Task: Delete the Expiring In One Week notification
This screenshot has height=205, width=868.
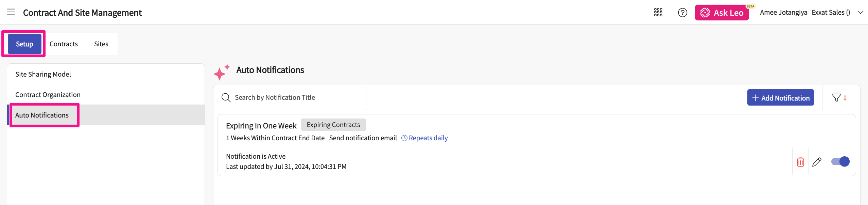Action: tap(800, 162)
